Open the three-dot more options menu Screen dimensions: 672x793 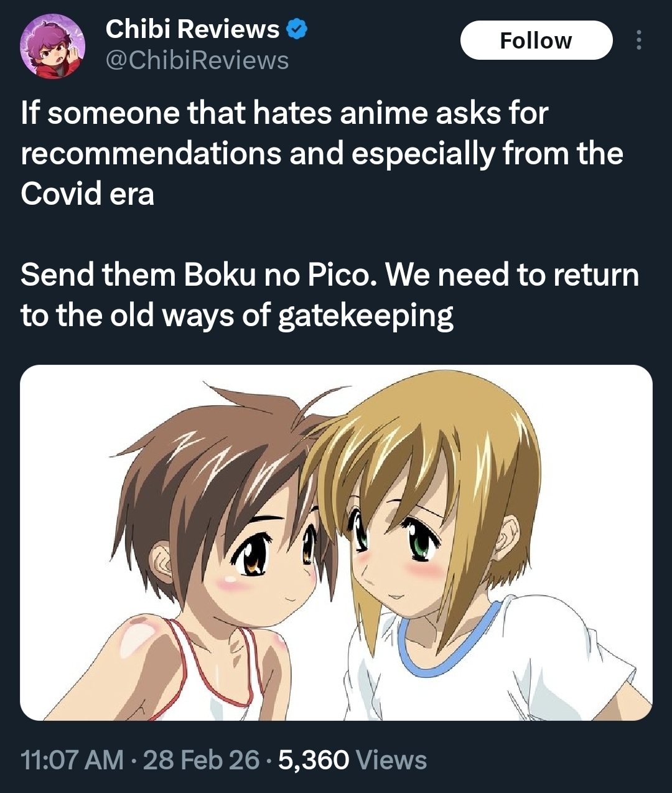[x=638, y=40]
